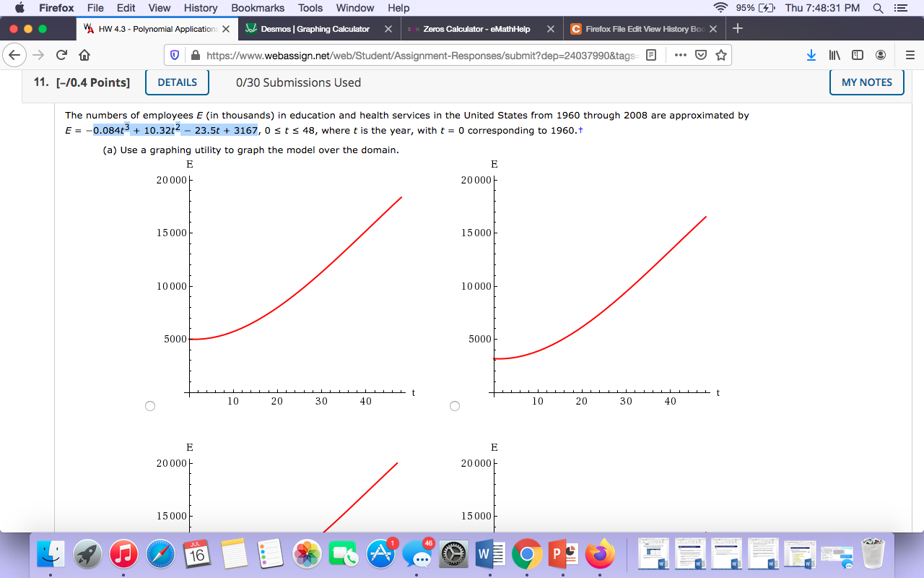Open Microsoft Word from the Dock
The width and height of the screenshot is (924, 578).
pos(491,554)
